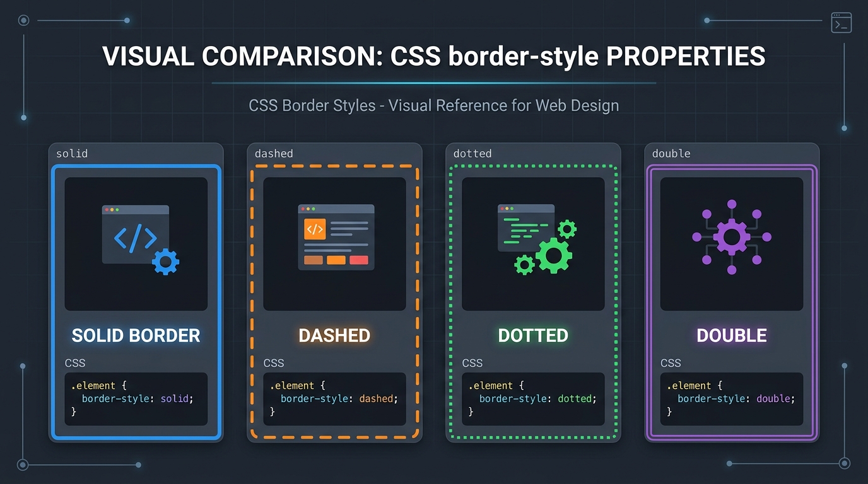Click the purple gear network icon
Image resolution: width=868 pixels, height=484 pixels.
coord(732,237)
